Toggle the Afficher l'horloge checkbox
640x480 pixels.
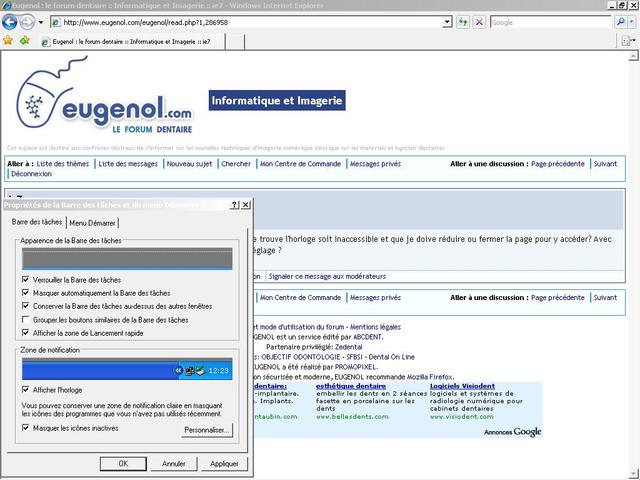(x=26, y=389)
